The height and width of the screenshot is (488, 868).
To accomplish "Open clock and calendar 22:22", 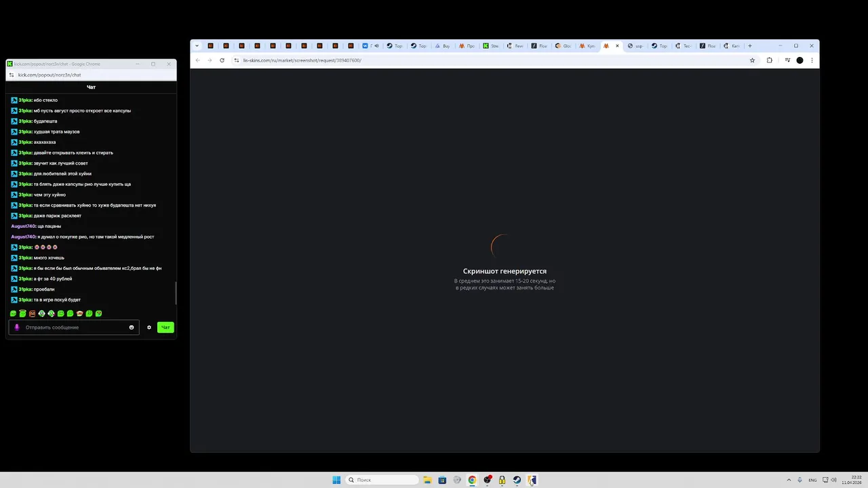I will click(852, 480).
